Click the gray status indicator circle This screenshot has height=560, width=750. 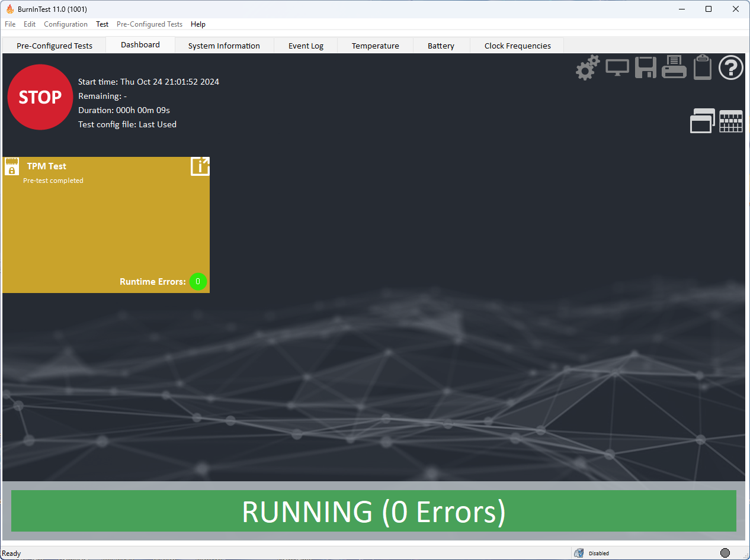(x=725, y=553)
